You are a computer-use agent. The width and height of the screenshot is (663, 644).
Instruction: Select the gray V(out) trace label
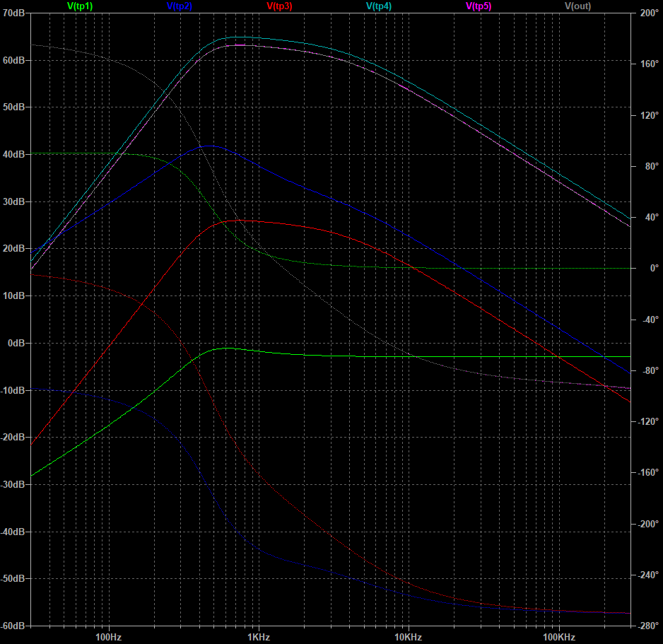click(577, 6)
